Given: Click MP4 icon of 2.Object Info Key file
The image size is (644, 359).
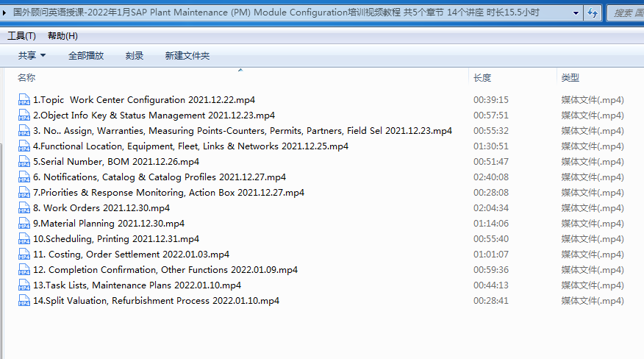Looking at the screenshot, I should click(x=24, y=115).
